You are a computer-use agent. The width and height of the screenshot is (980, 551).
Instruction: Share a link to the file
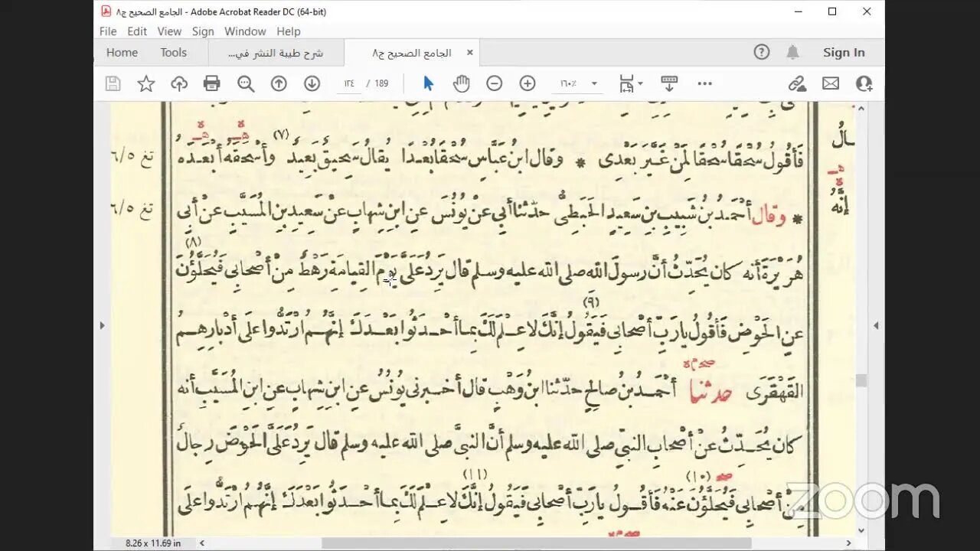click(798, 83)
